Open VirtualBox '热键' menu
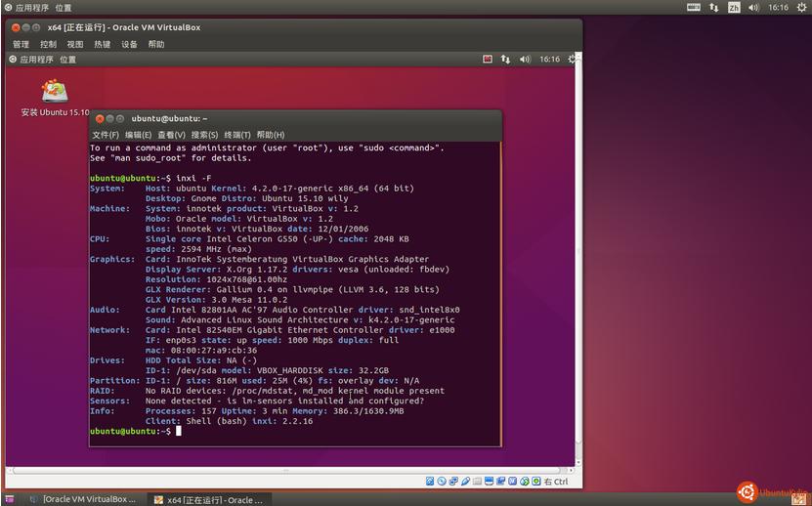This screenshot has width=812, height=506. tap(102, 44)
